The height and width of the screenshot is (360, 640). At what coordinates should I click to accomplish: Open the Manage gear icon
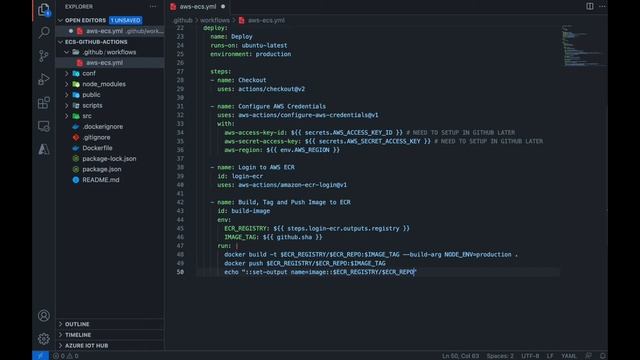(x=44, y=338)
